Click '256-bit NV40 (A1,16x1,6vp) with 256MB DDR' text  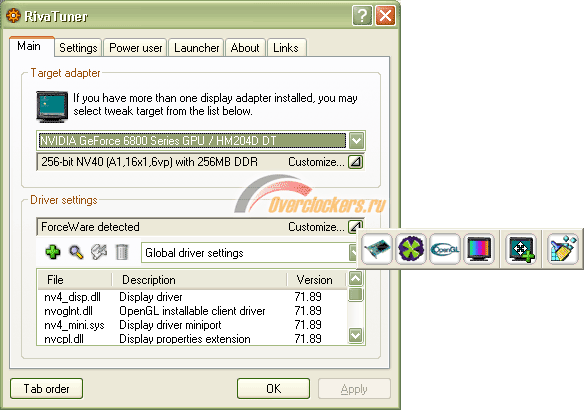[x=149, y=162]
